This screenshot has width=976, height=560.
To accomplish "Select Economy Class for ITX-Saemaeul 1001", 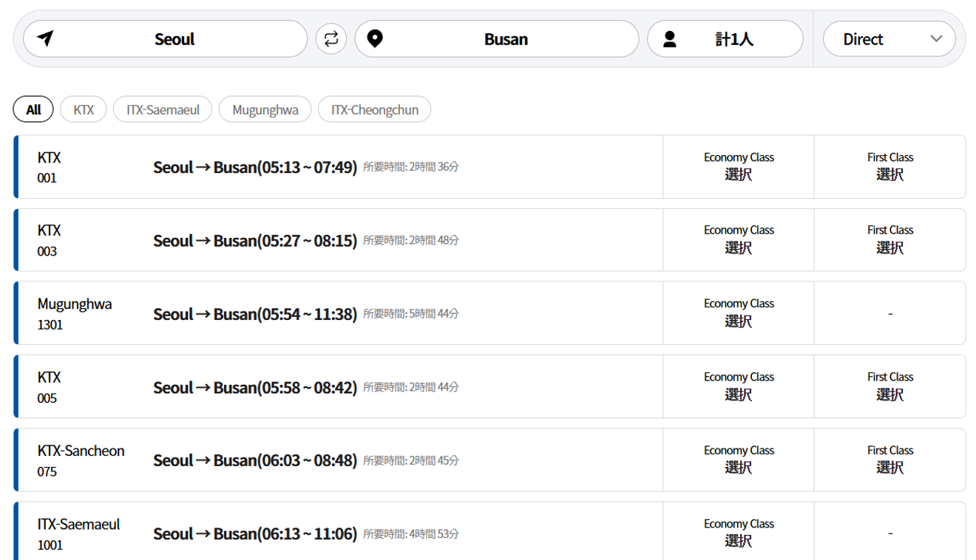I will 738,533.
